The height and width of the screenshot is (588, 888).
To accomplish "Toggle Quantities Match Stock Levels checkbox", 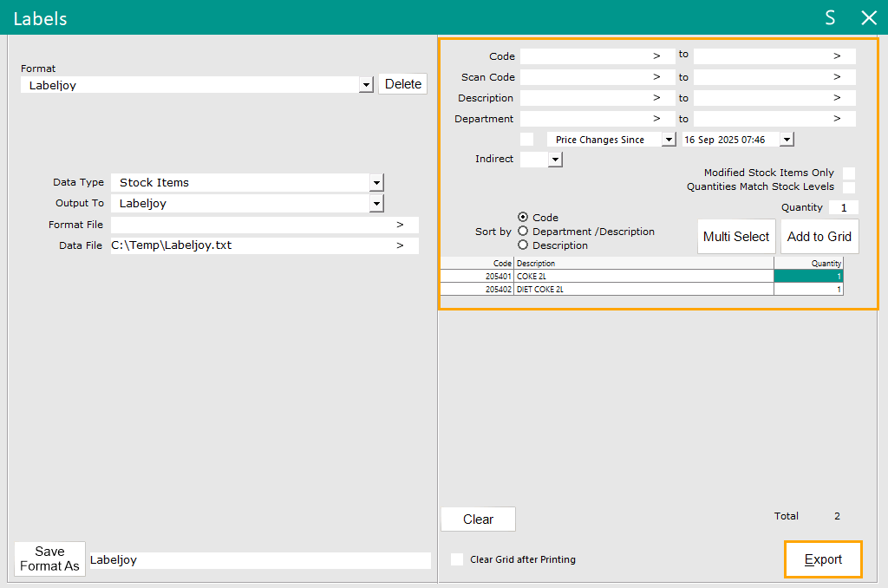I will pyautogui.click(x=849, y=187).
